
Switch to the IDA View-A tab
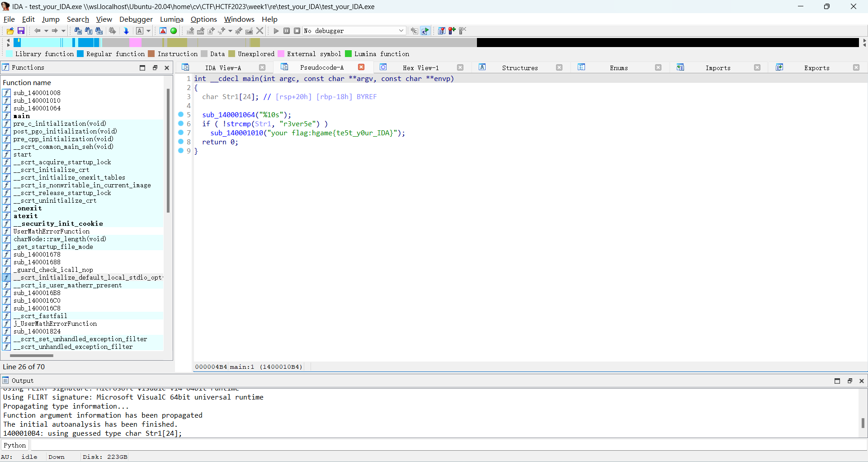pyautogui.click(x=223, y=68)
